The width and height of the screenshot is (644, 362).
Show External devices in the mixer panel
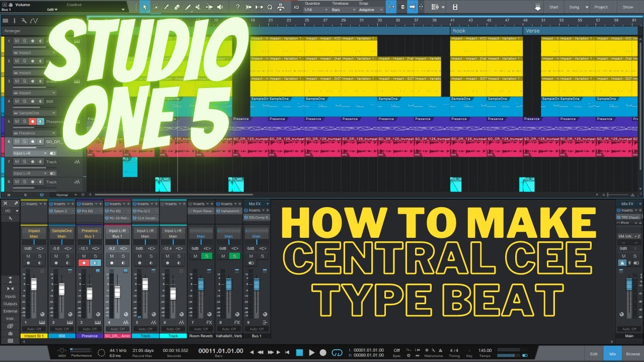pos(10,311)
